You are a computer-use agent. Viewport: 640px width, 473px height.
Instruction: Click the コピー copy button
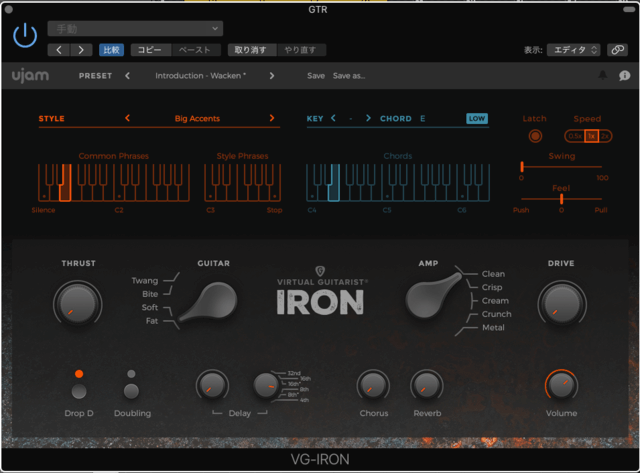pos(149,50)
